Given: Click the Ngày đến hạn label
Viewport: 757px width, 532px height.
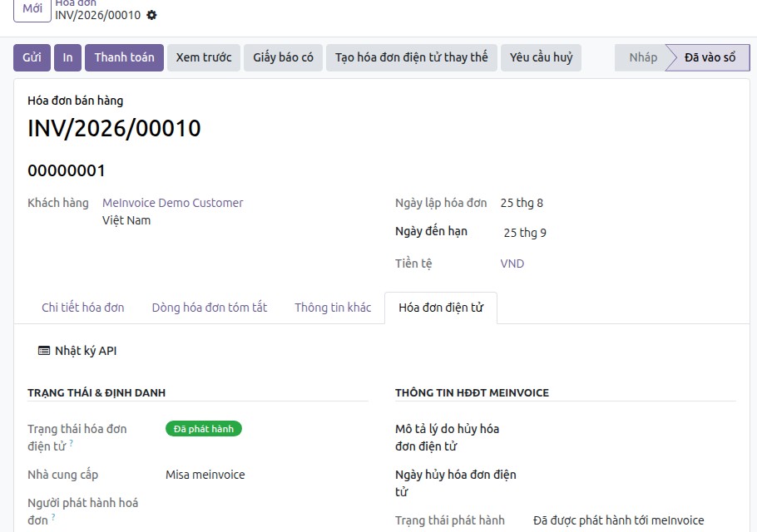Looking at the screenshot, I should click(431, 232).
